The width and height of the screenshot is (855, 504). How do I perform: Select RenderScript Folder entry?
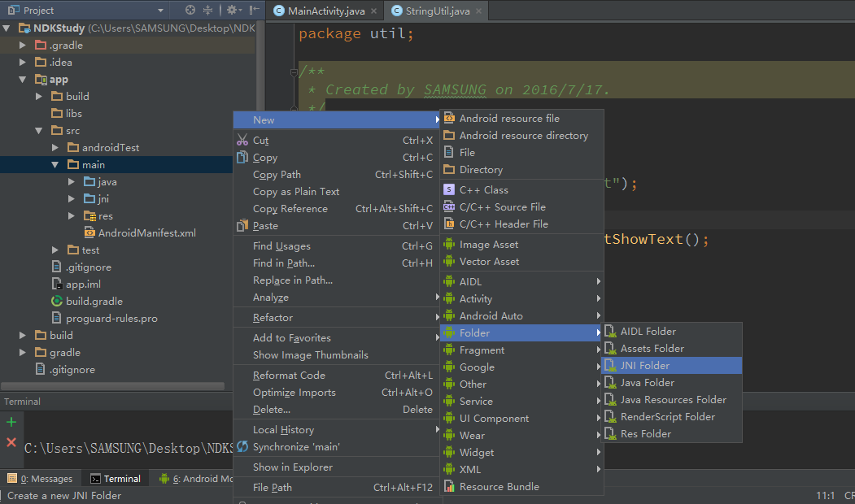click(x=672, y=417)
